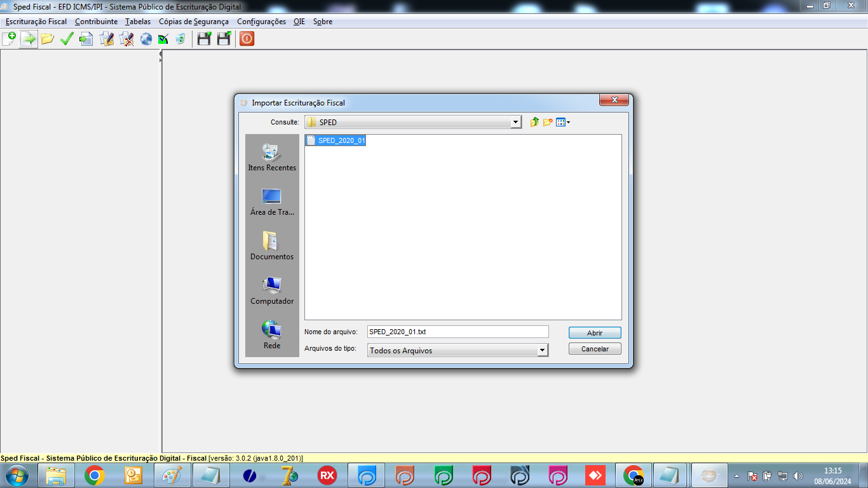
Task: Open the red RX app on the taskbar
Action: (327, 475)
